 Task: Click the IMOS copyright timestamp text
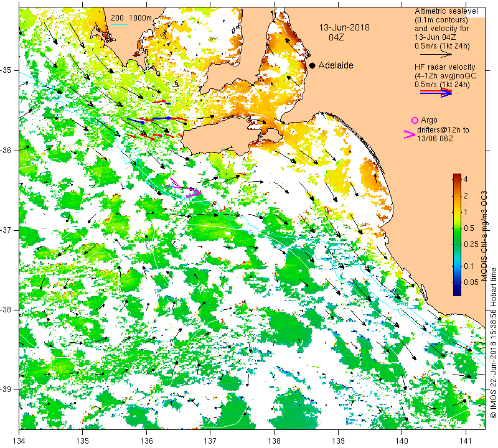(x=493, y=343)
